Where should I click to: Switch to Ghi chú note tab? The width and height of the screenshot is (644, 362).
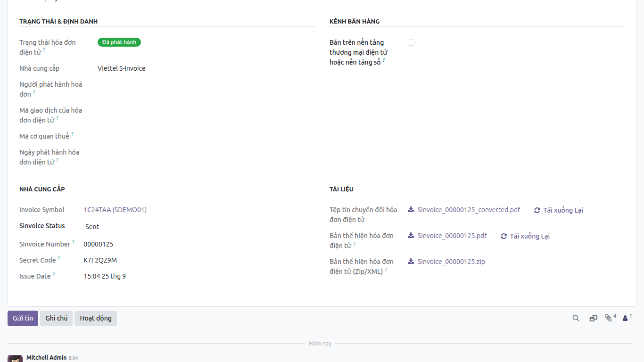coord(56,318)
